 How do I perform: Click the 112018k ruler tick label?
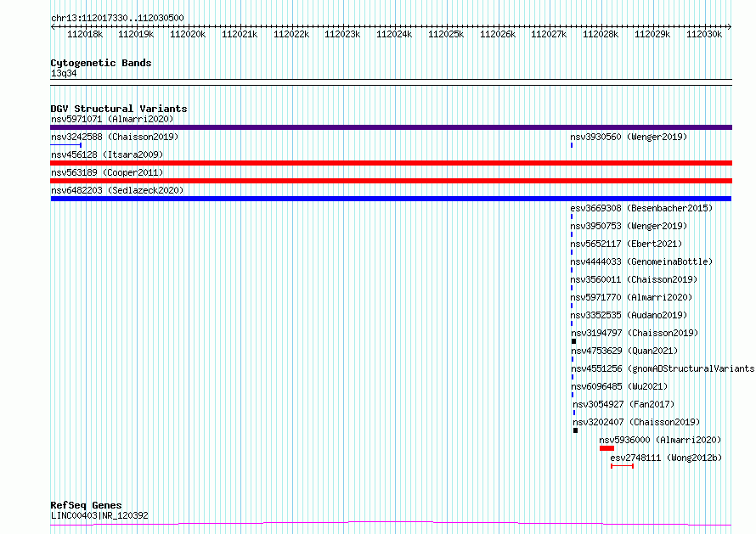(85, 34)
